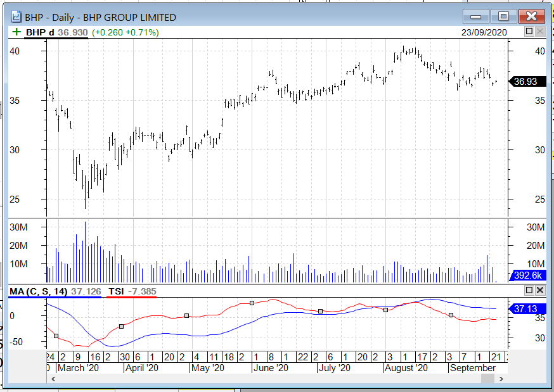Select the MA (C, S, 14) indicator label
554x392 pixels.
pos(38,291)
